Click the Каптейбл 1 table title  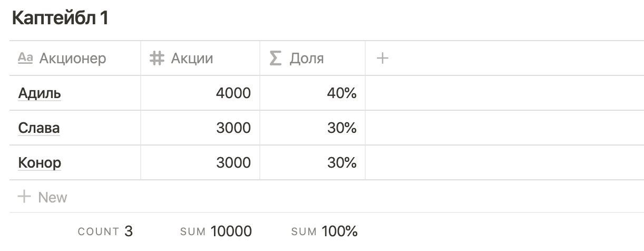click(60, 19)
